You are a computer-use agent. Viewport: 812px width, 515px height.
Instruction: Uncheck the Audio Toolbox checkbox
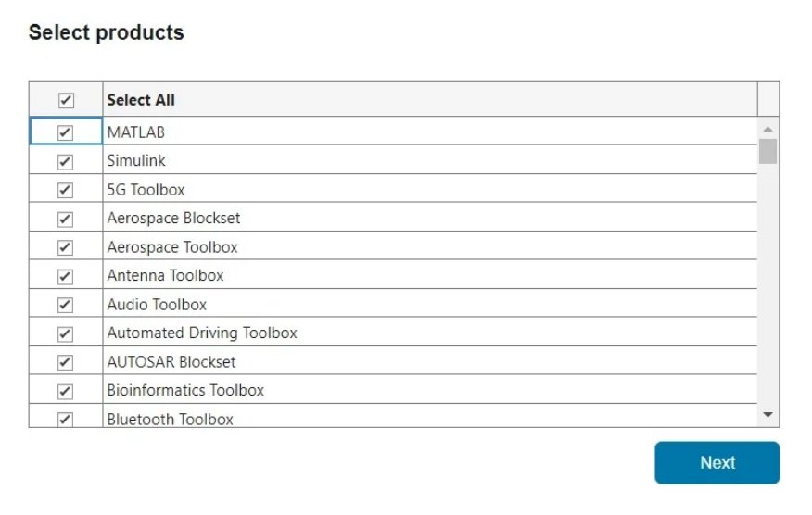pos(65,305)
